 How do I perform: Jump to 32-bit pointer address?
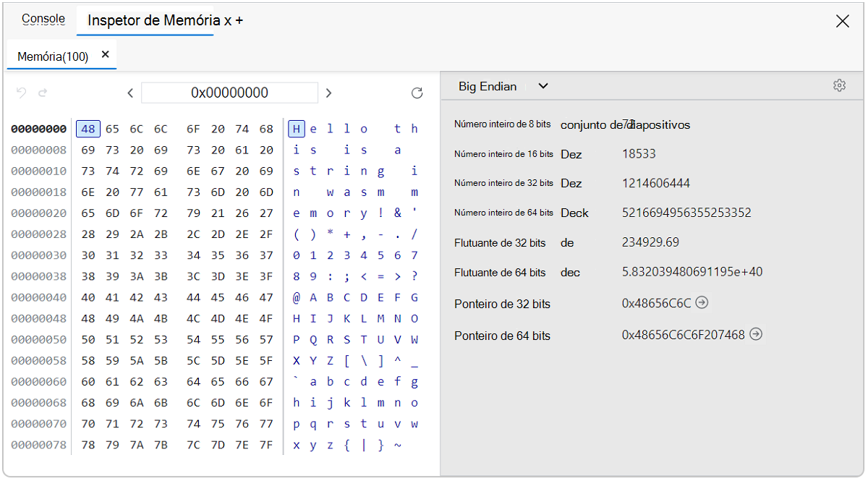[x=702, y=303]
